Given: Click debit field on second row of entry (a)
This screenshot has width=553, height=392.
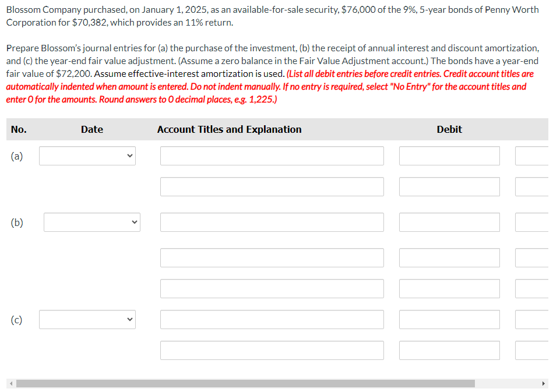Looking at the screenshot, I should tap(450, 187).
